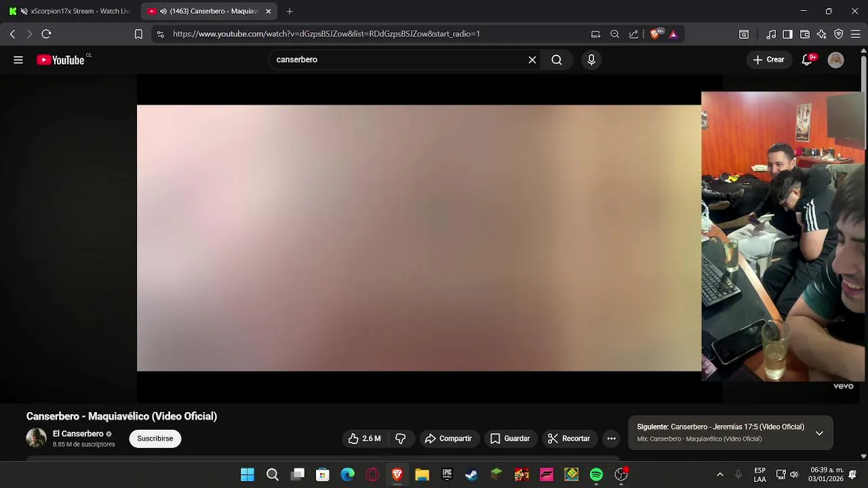Open the account avatar menu
This screenshot has height=488, width=868.
click(836, 60)
